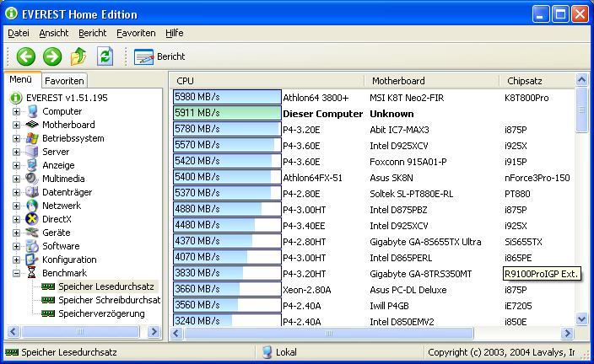Click the Computer icon in the tree
Viewport: 594px width, 364px height.
click(x=33, y=111)
